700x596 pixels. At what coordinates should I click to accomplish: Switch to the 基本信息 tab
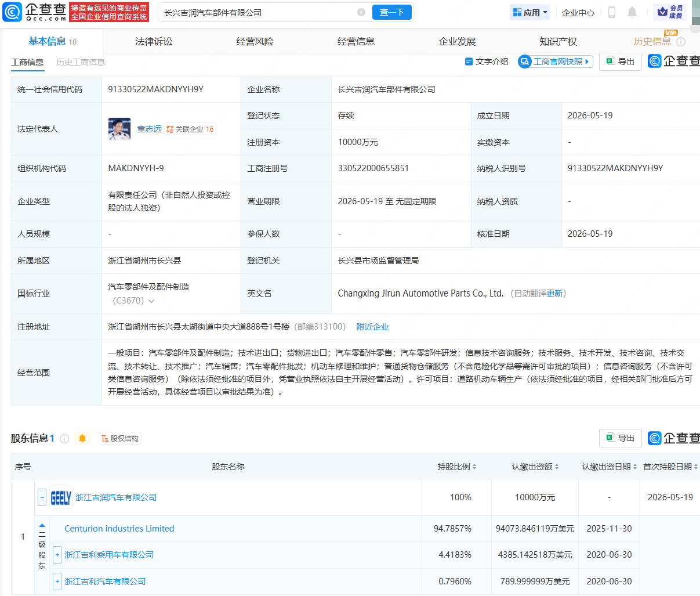tap(52, 41)
